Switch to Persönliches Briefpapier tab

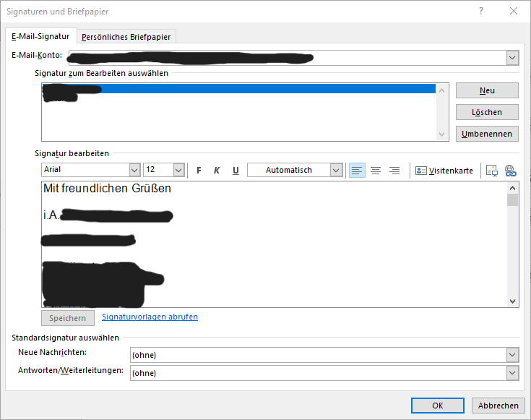pos(126,37)
